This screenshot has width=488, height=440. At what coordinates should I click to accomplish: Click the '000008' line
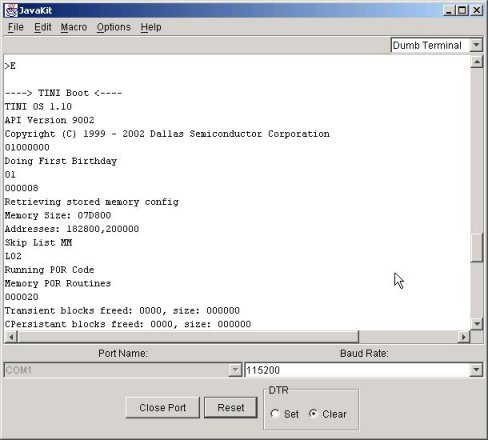pos(21,188)
